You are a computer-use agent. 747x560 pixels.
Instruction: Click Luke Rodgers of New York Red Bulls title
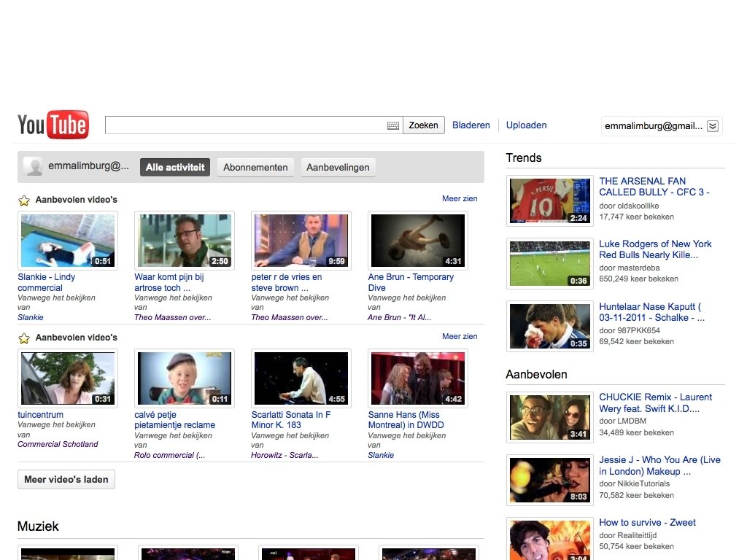pos(655,249)
